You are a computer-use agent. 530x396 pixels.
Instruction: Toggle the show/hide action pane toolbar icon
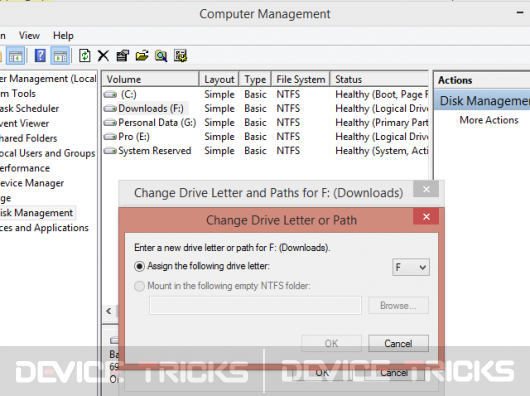click(x=61, y=56)
